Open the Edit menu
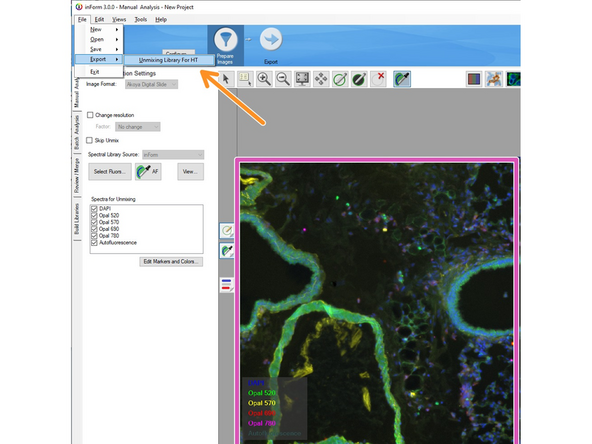 coord(99,19)
